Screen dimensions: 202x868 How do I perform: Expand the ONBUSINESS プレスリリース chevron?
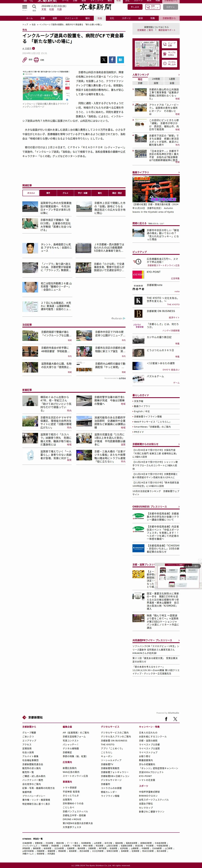(x=179, y=506)
